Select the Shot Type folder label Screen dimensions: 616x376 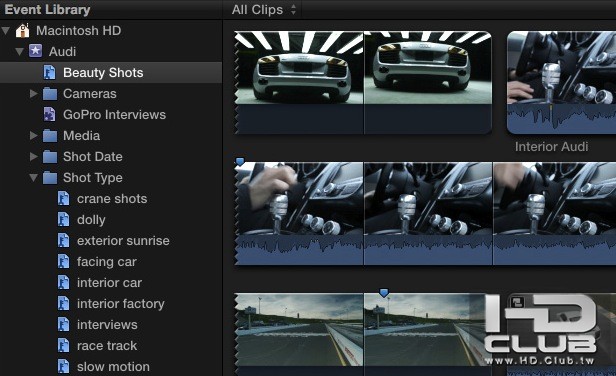pyautogui.click(x=93, y=178)
